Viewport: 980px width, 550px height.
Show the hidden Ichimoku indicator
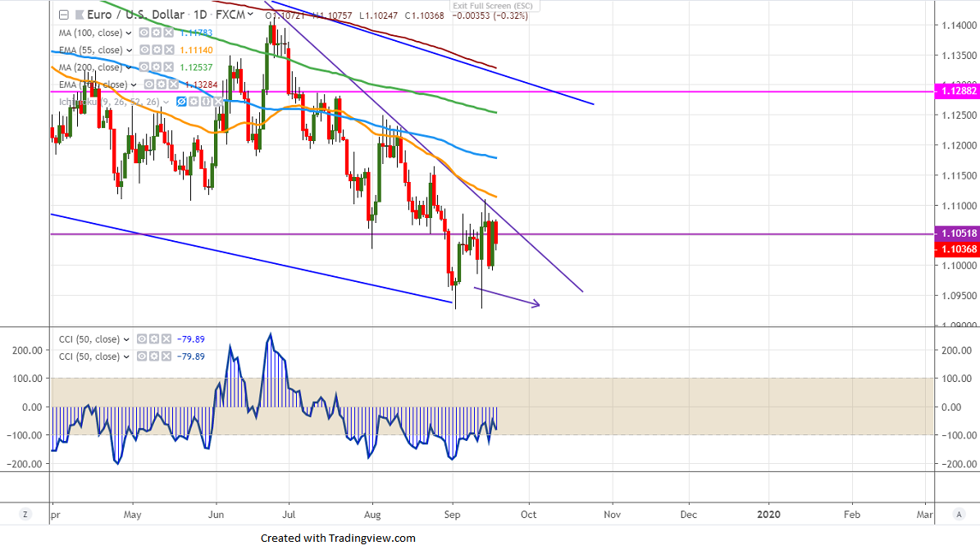point(181,102)
